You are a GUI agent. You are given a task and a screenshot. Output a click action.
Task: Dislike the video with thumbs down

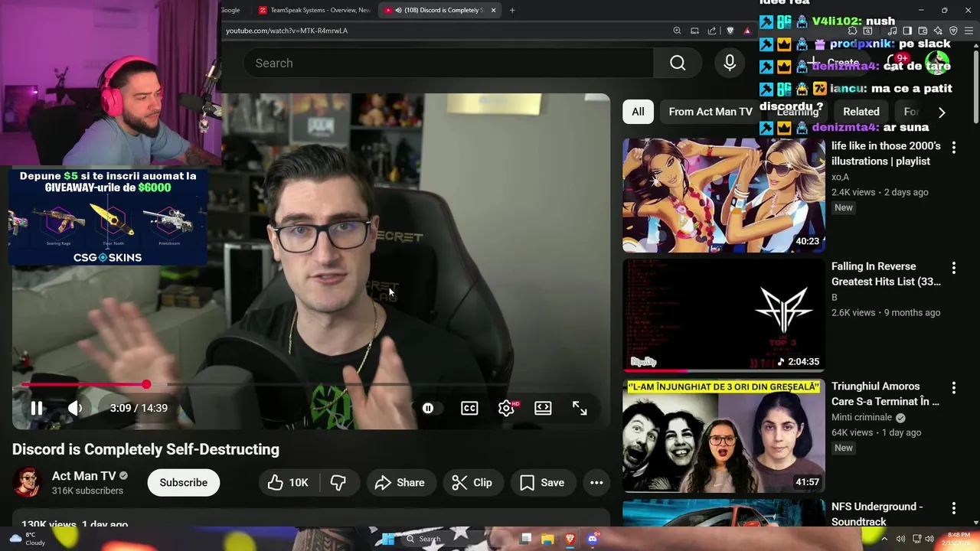338,482
